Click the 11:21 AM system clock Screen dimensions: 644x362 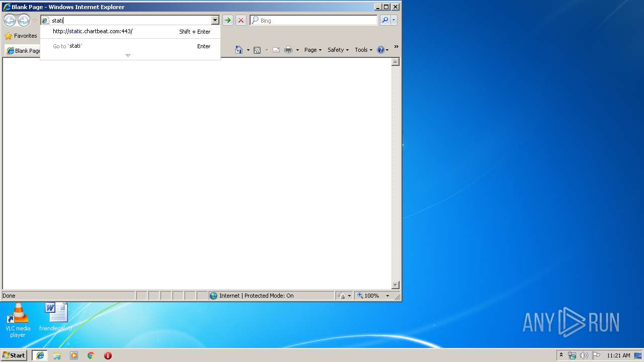pos(618,355)
